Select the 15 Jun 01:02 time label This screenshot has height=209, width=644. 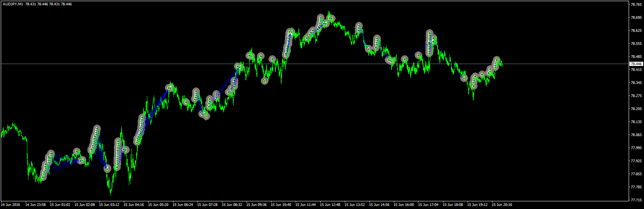[x=60, y=205]
